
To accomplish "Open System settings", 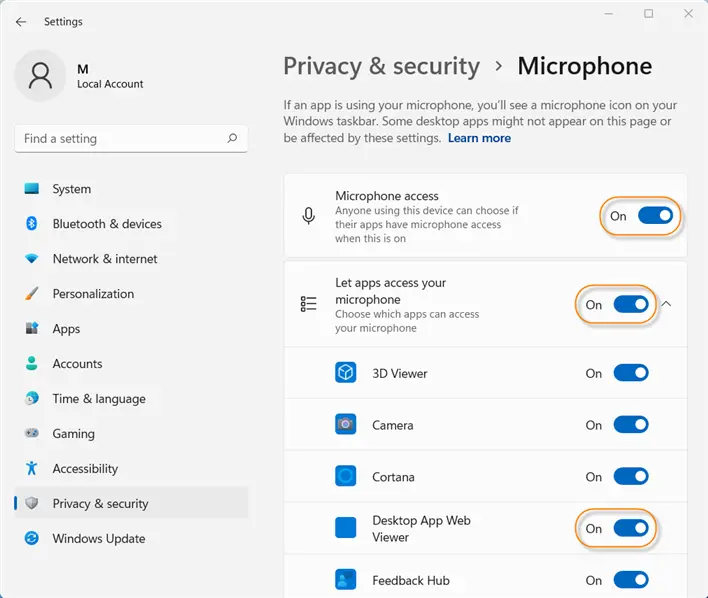I will tap(131, 188).
